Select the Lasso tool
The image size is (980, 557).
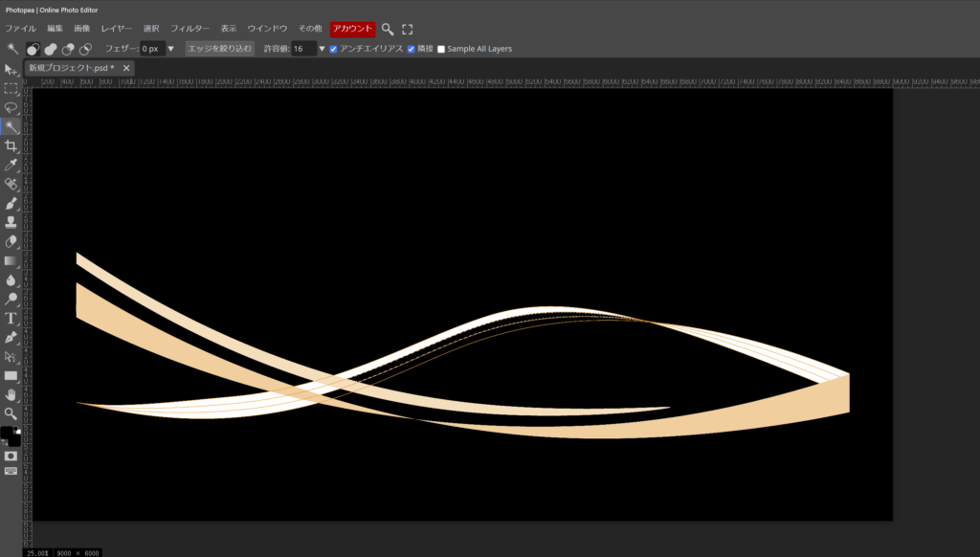(11, 107)
